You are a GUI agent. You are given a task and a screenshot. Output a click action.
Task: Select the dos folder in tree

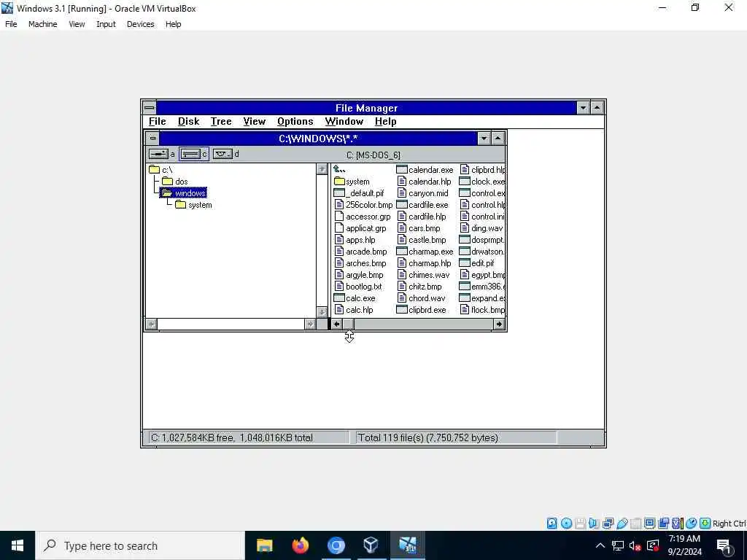(x=175, y=182)
